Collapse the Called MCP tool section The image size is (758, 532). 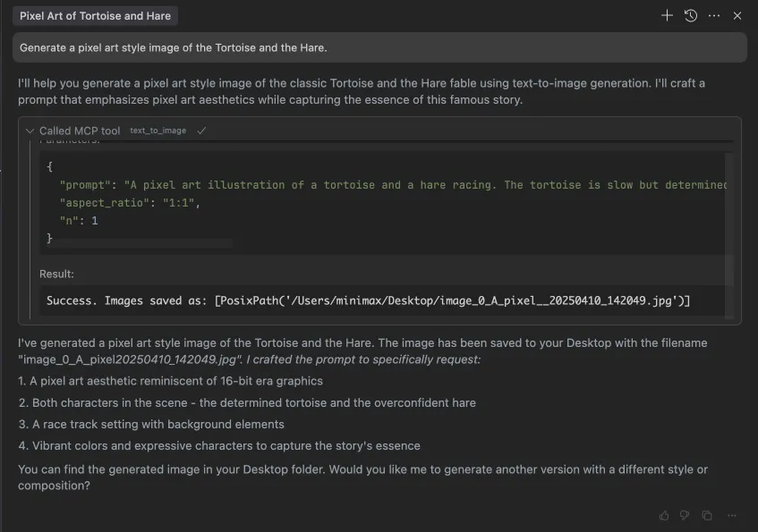pyautogui.click(x=30, y=131)
